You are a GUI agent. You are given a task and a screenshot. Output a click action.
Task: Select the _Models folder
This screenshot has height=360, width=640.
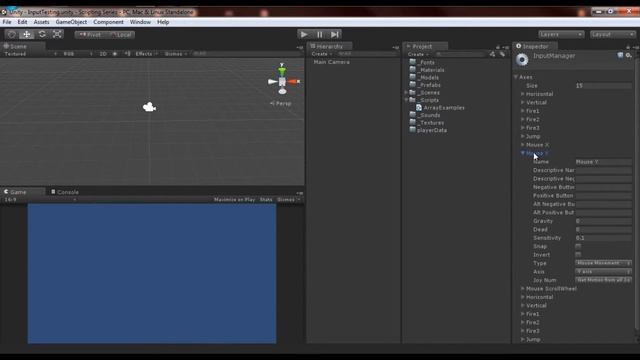coord(424,78)
